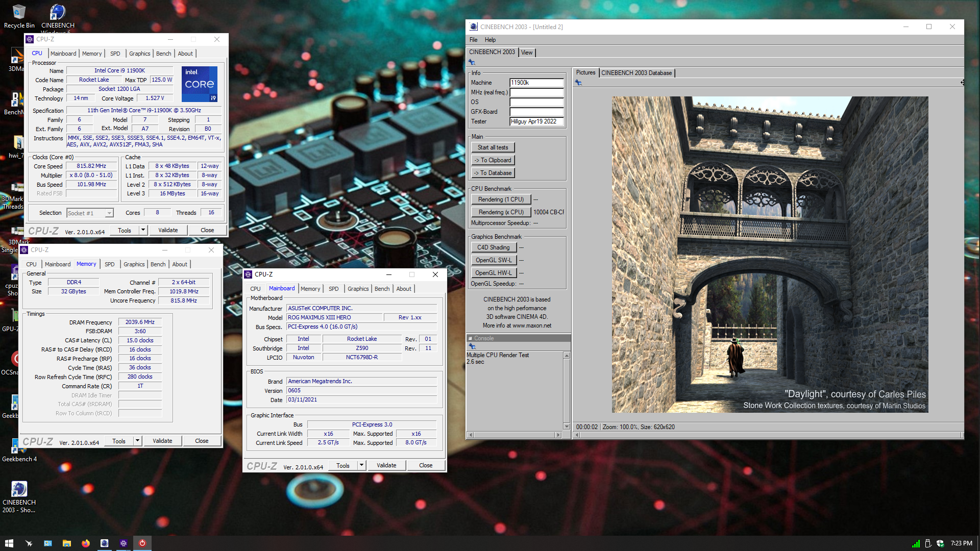Image resolution: width=980 pixels, height=551 pixels.
Task: Open the Windows Start menu
Action: coord(9,543)
